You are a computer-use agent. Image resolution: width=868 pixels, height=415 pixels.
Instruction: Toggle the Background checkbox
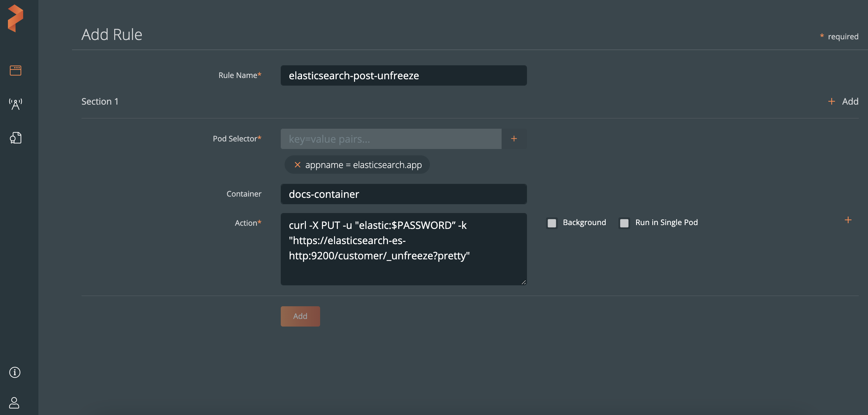tap(551, 223)
